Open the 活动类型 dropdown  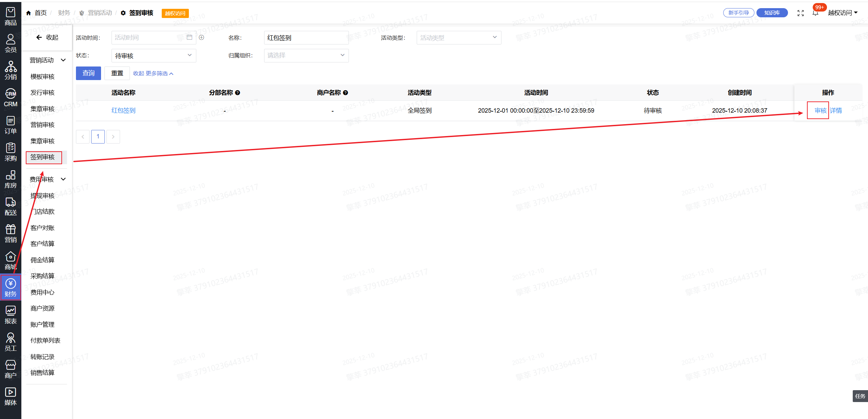[x=458, y=38]
